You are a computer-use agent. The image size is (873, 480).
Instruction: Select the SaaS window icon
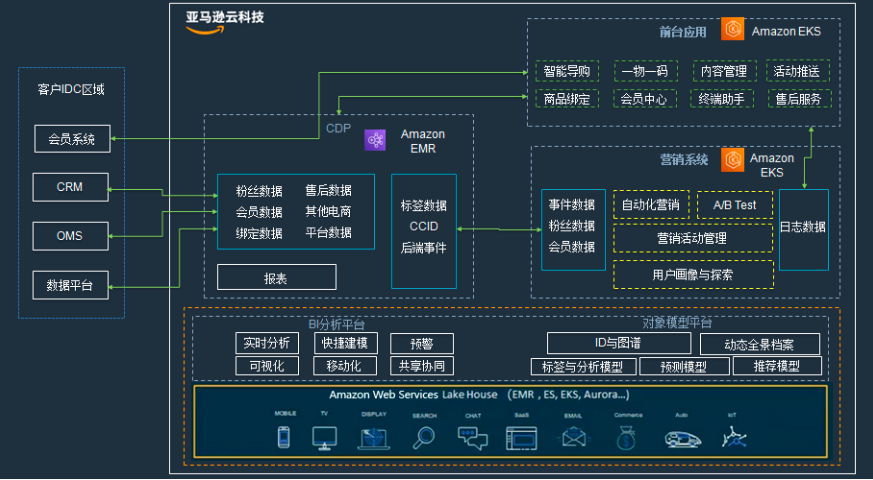tap(521, 438)
